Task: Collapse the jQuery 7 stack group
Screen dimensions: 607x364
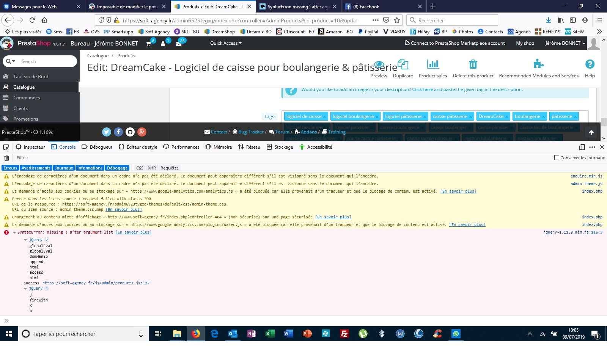Action: pos(25,240)
